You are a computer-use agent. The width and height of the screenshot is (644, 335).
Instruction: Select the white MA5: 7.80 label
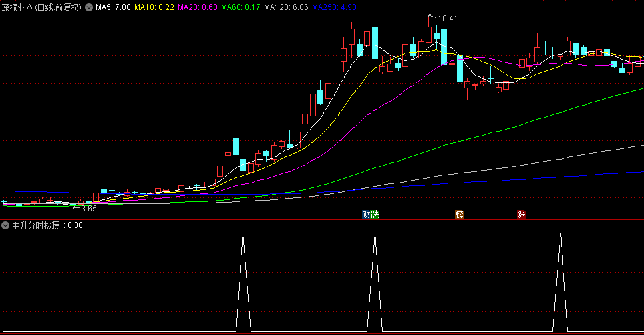tap(112, 7)
